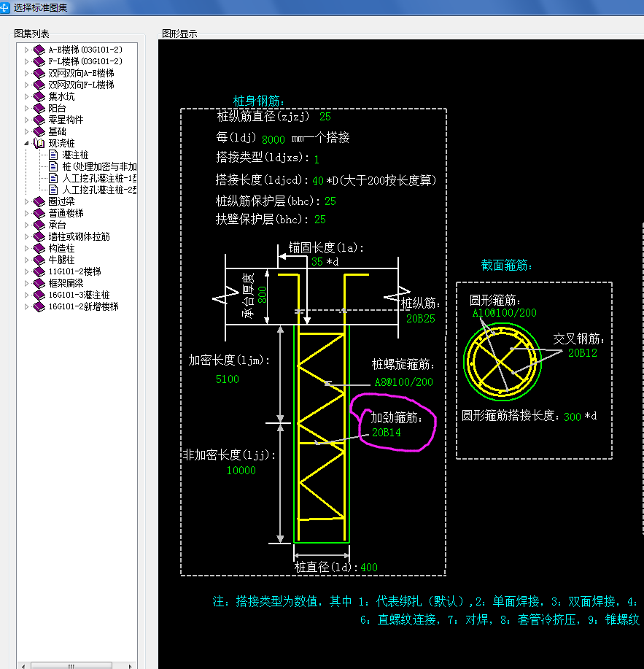
Task: Click the 阳台 book icon
Action: (x=39, y=108)
